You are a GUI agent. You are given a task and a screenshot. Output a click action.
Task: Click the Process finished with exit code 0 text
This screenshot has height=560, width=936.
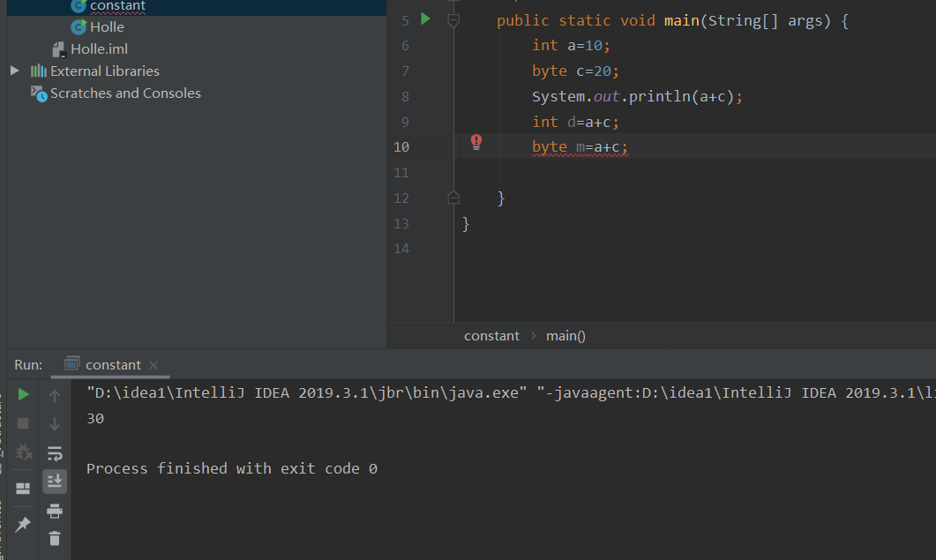pyautogui.click(x=232, y=468)
